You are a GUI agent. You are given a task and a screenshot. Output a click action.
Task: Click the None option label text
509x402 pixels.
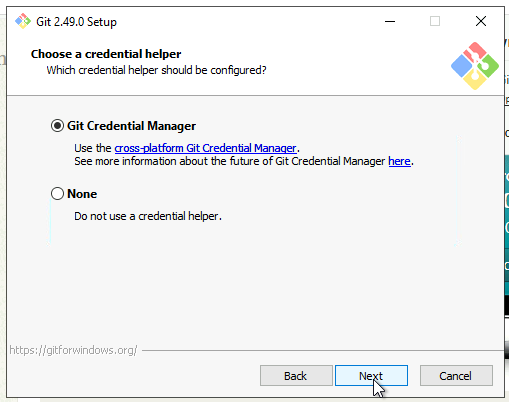coord(82,194)
